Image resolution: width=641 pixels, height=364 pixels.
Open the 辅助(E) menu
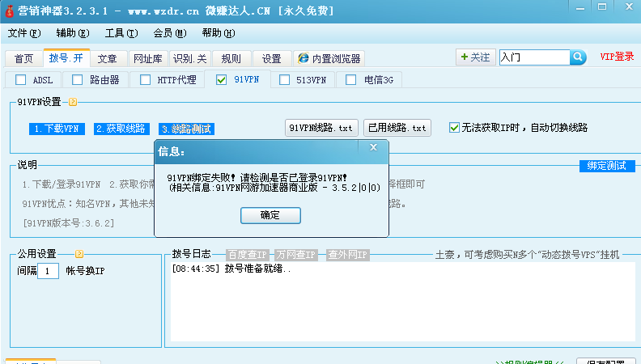(x=73, y=33)
